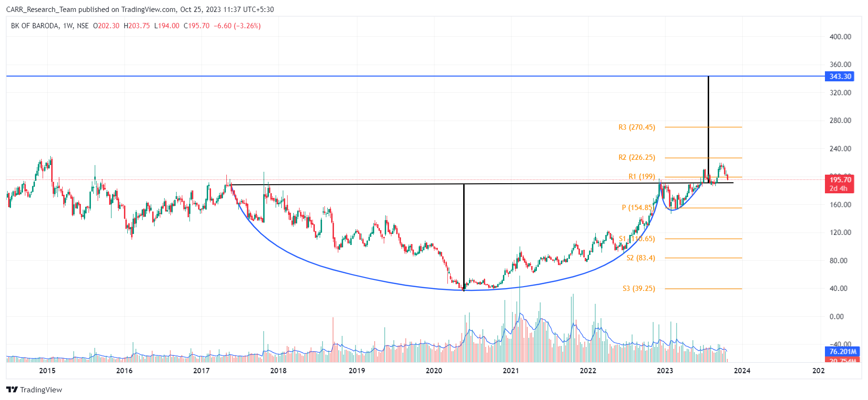This screenshot has height=400, width=868.
Task: Click the 76.201M volume label
Action: tap(843, 352)
